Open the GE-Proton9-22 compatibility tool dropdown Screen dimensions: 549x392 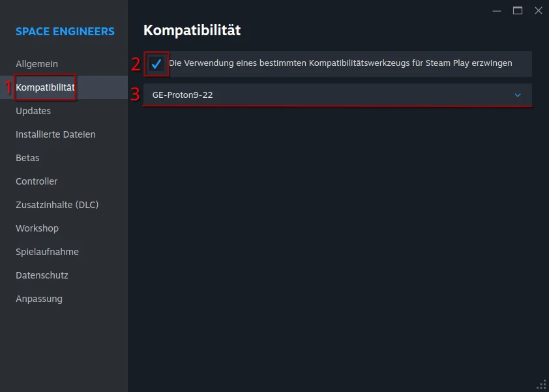[337, 95]
